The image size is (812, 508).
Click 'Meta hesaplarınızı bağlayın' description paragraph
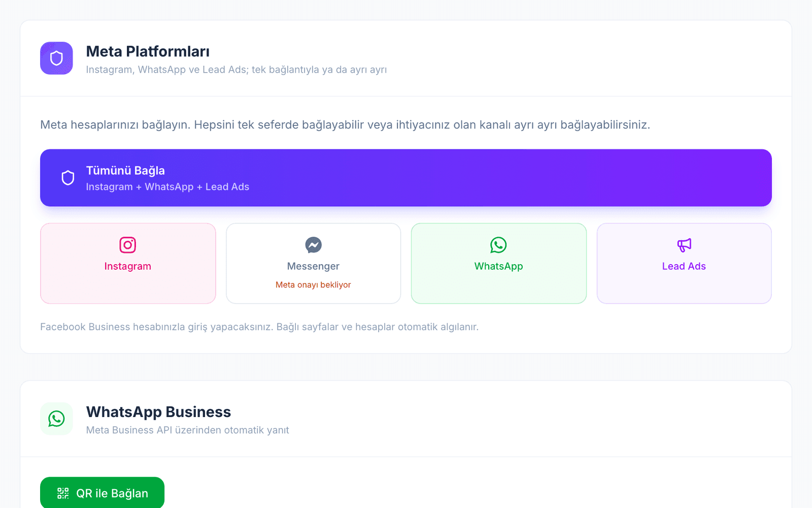click(x=345, y=125)
